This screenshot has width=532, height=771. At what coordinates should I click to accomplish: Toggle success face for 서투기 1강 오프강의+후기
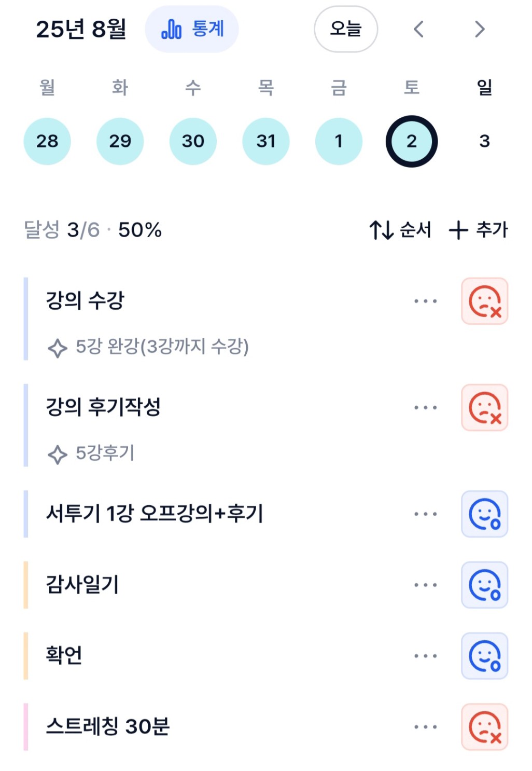coord(485,514)
